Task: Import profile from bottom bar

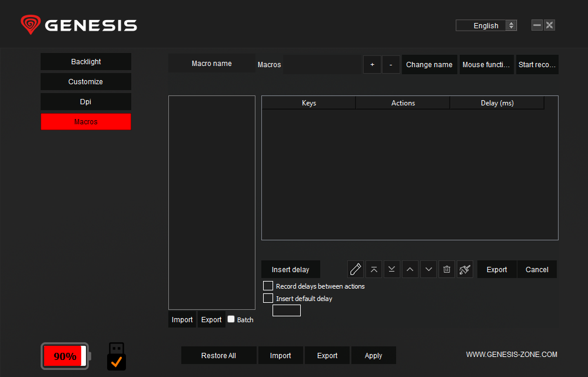Action: [281, 355]
